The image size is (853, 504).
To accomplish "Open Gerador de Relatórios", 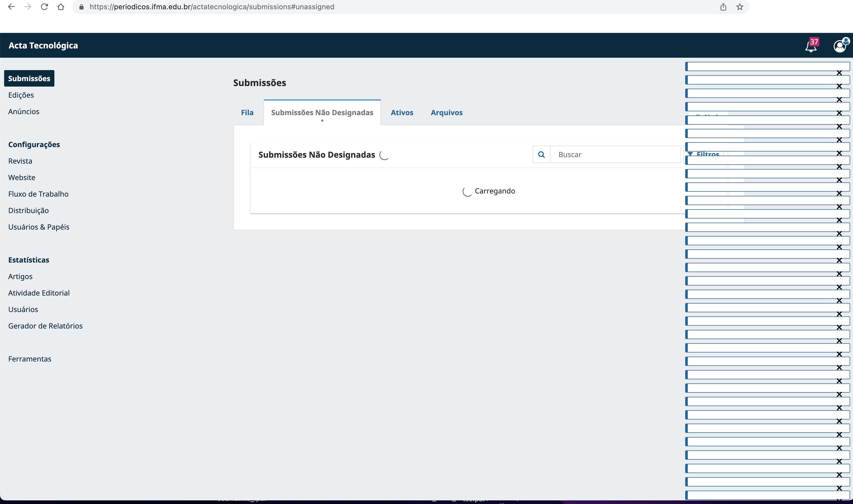I will (x=46, y=326).
